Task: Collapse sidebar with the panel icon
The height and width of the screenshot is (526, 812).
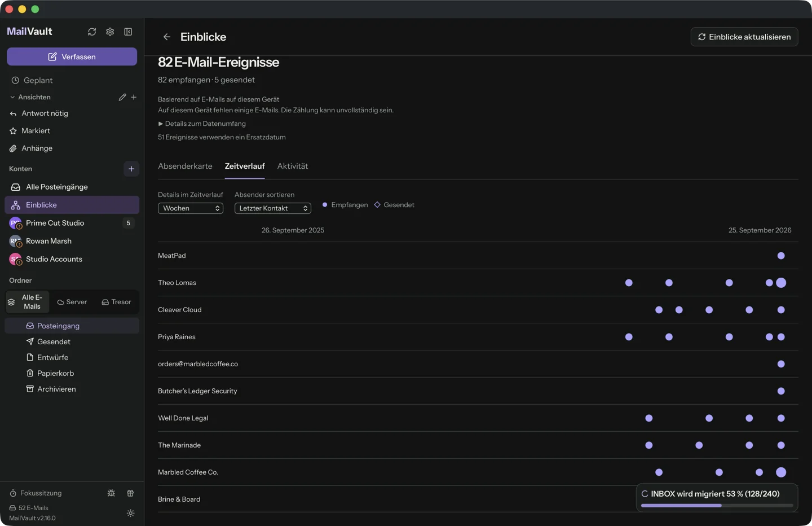Action: tap(128, 32)
